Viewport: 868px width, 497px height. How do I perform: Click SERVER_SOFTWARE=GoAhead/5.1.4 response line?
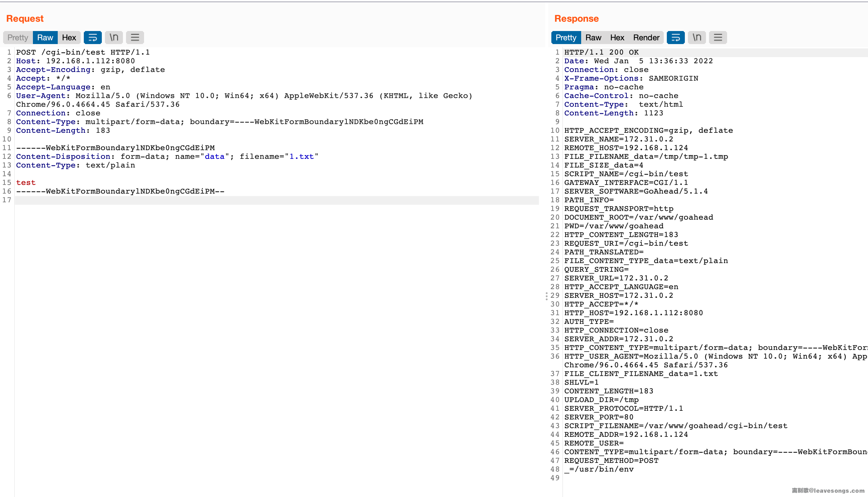click(x=636, y=191)
